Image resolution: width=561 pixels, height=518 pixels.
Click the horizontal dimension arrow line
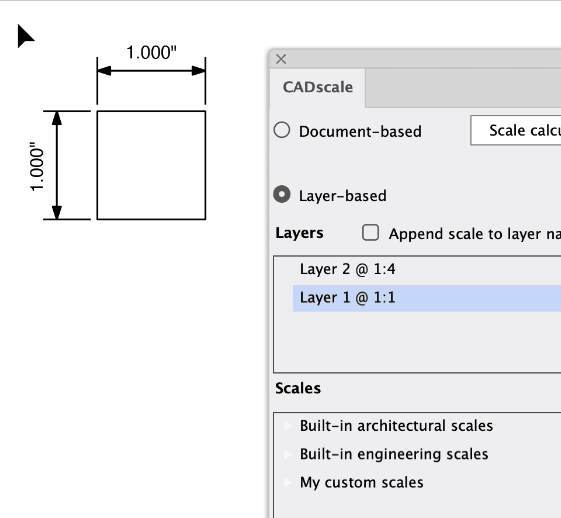151,71
